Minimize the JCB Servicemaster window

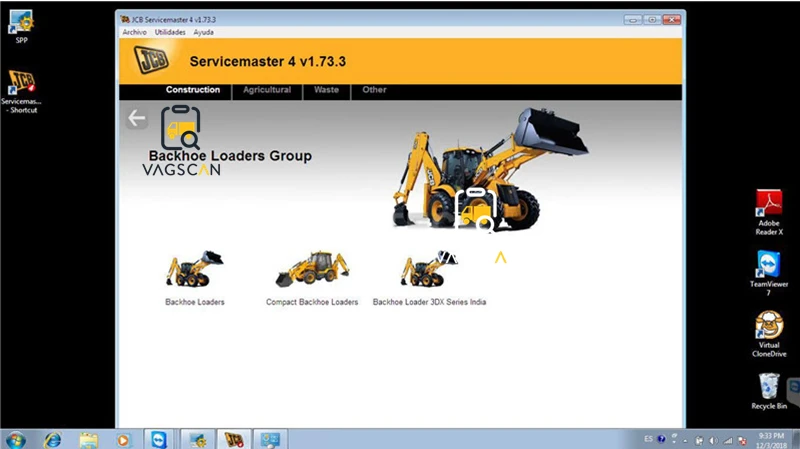click(x=633, y=19)
